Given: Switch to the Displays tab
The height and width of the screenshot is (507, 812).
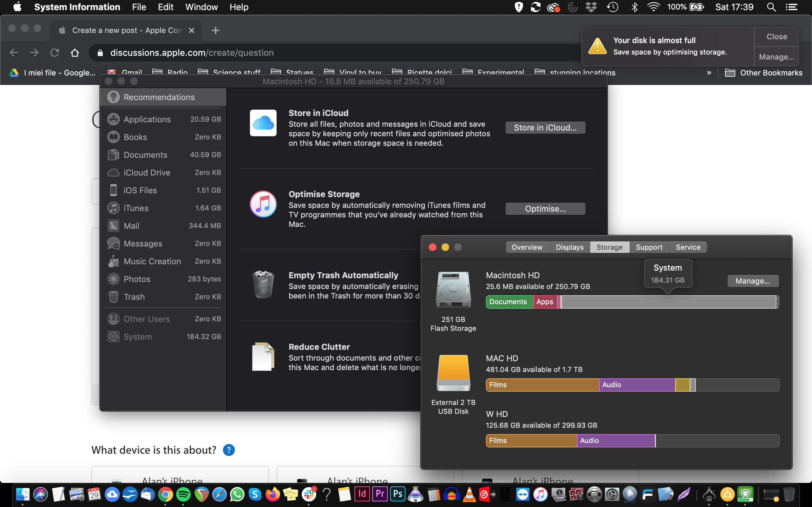Looking at the screenshot, I should click(569, 247).
